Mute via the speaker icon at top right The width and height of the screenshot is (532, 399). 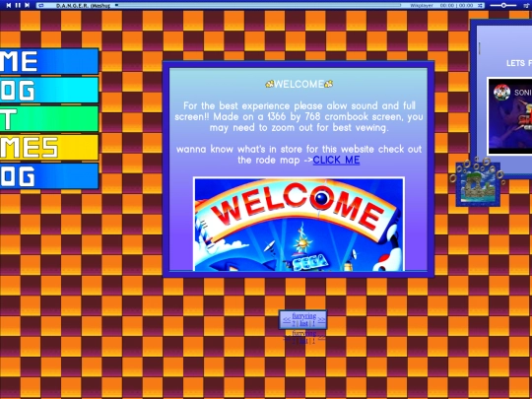pos(526,6)
